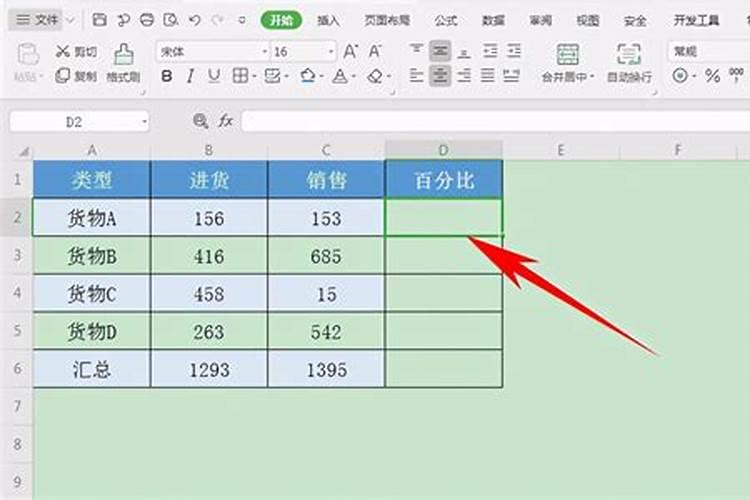Click the Cut (剪切) scissors icon
Screen dimensions: 750x500
(63, 51)
